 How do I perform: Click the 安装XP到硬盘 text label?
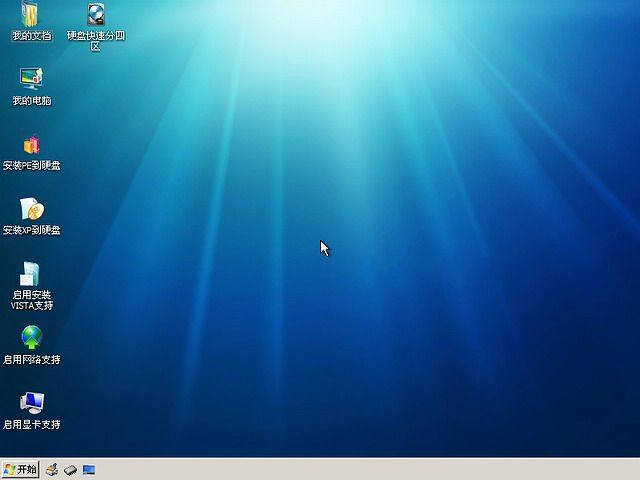(31, 230)
